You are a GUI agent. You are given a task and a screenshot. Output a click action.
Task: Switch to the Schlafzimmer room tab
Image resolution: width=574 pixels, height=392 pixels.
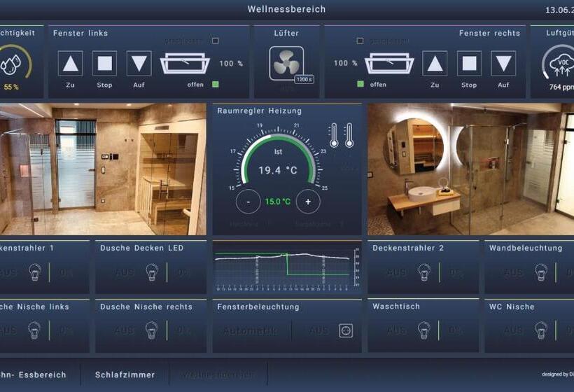click(x=125, y=374)
